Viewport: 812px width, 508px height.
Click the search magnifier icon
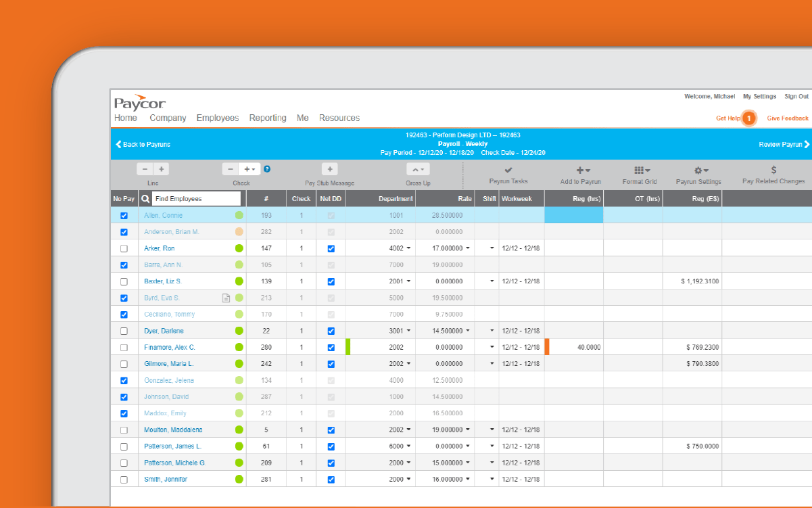145,199
